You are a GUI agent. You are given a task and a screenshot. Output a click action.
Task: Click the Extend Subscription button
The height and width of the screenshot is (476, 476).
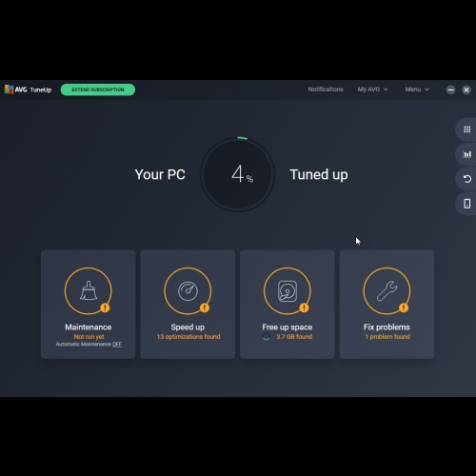click(98, 89)
